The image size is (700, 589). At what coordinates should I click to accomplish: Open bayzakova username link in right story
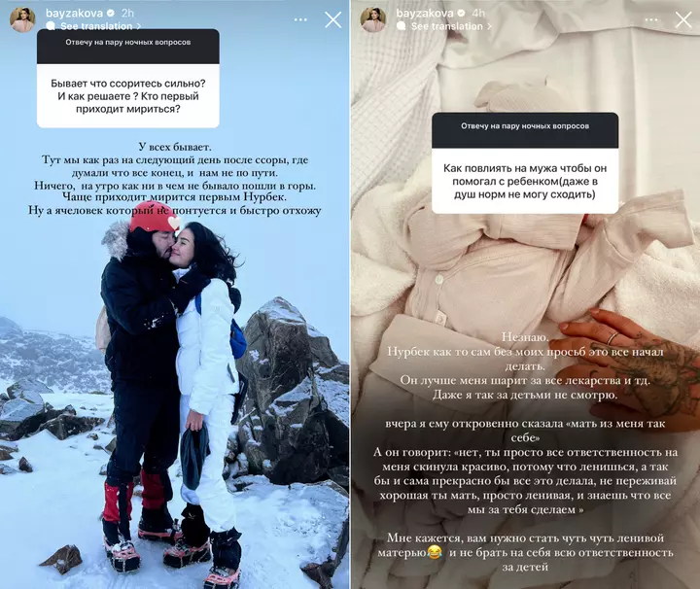click(x=425, y=14)
